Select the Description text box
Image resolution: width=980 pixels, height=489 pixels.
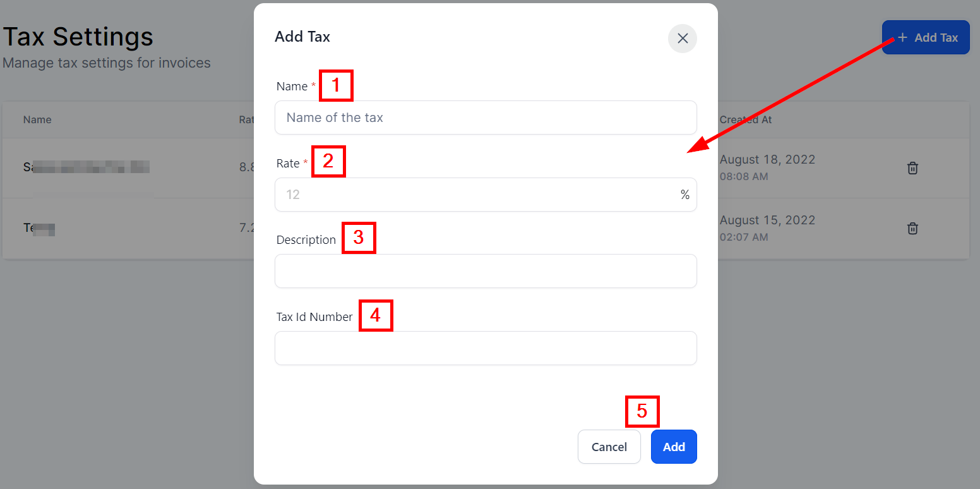[x=486, y=271]
